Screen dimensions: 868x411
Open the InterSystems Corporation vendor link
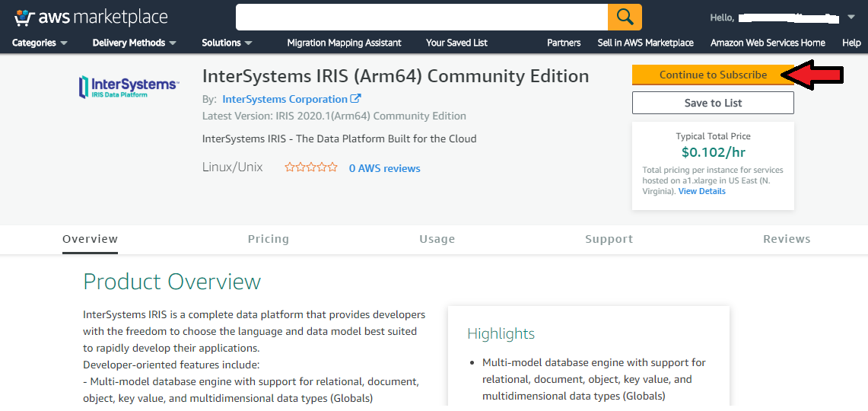(x=285, y=99)
